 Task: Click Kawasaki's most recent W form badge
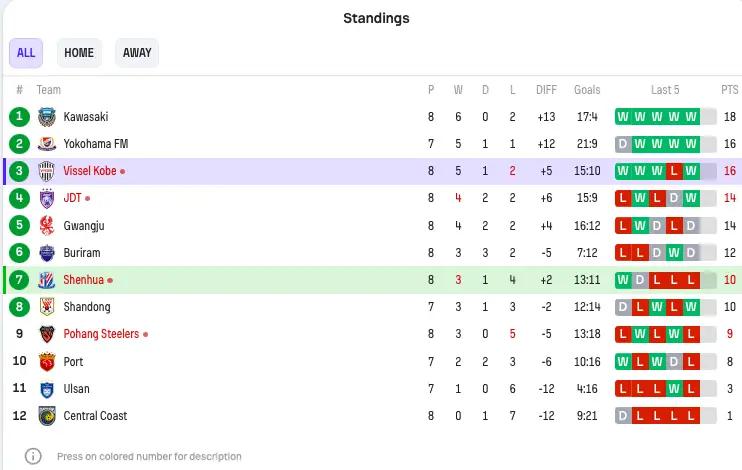click(691, 117)
